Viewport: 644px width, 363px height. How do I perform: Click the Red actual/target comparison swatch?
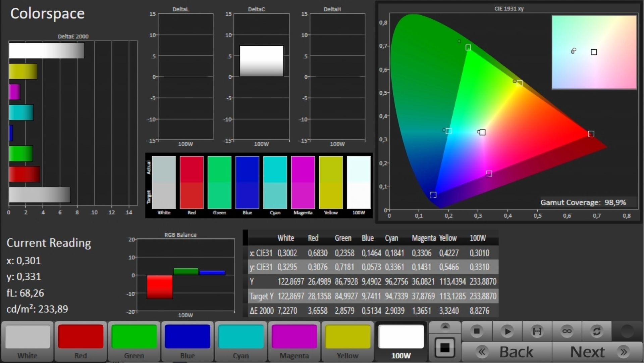192,182
